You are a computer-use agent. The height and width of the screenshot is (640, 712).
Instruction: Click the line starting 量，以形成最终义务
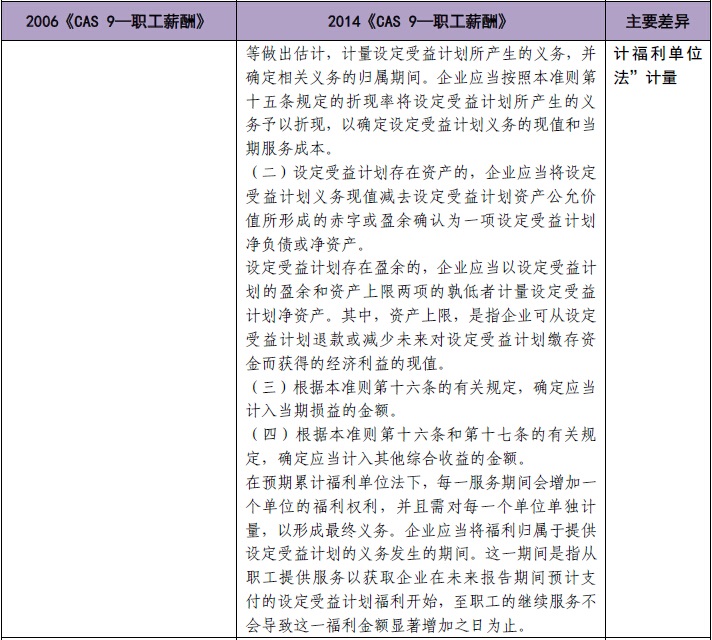(420, 531)
